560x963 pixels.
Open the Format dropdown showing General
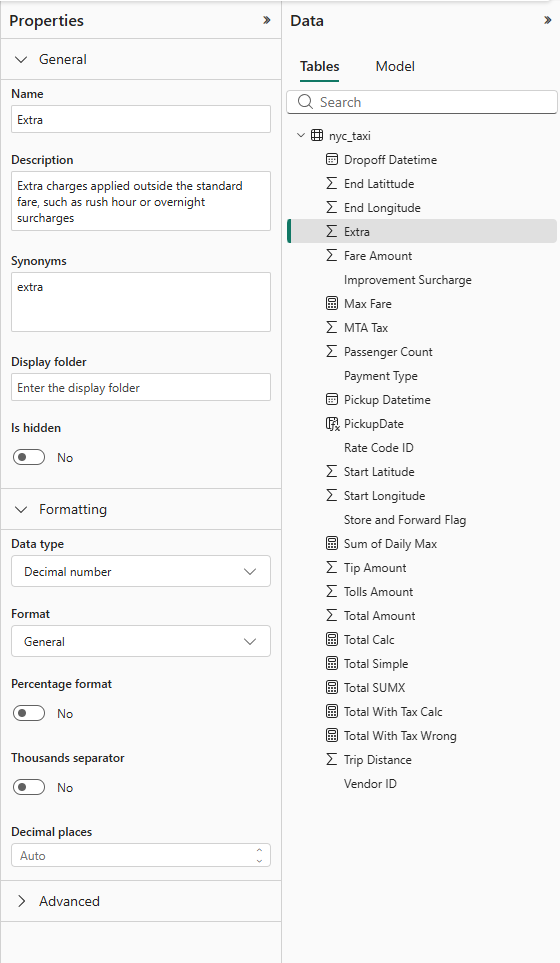coord(141,641)
